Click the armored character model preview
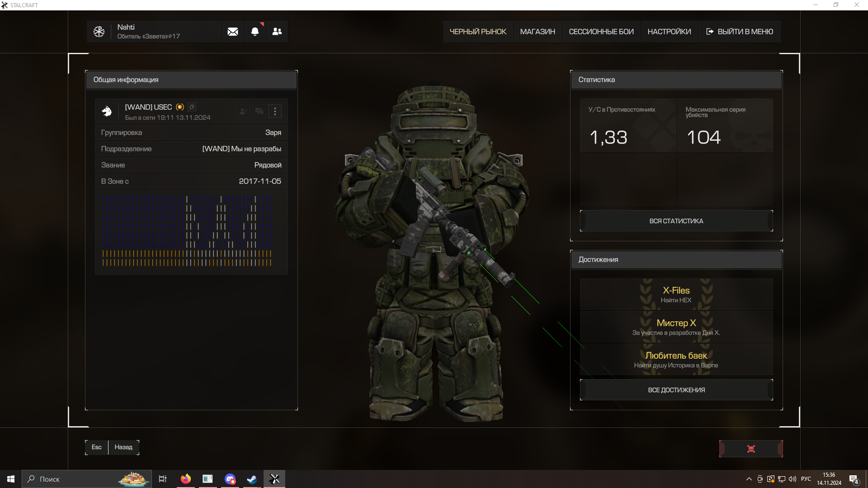 click(x=433, y=253)
